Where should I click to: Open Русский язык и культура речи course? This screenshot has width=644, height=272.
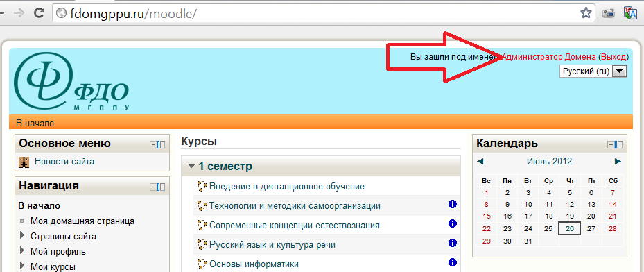pyautogui.click(x=272, y=245)
